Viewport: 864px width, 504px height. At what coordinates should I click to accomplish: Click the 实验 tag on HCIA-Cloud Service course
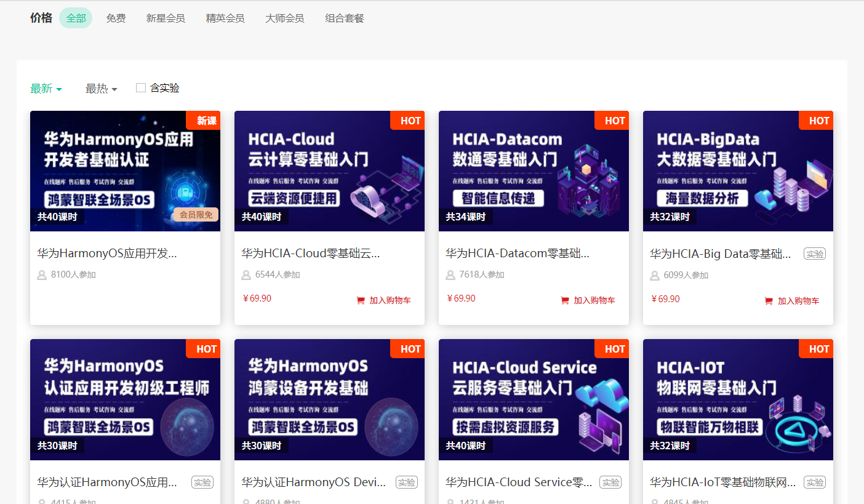tap(610, 482)
